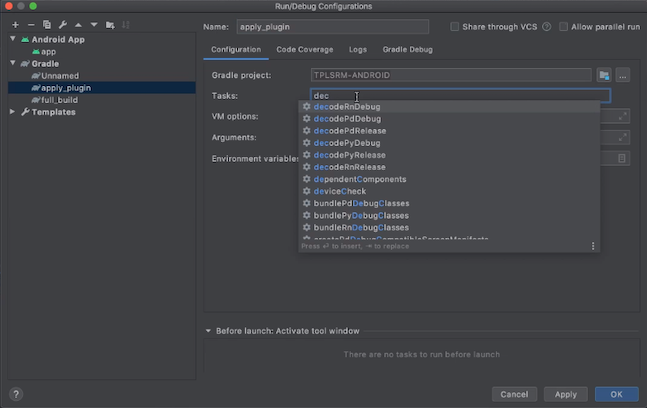The image size is (647, 408).
Task: Click the copy configuration icon
Action: point(47,24)
